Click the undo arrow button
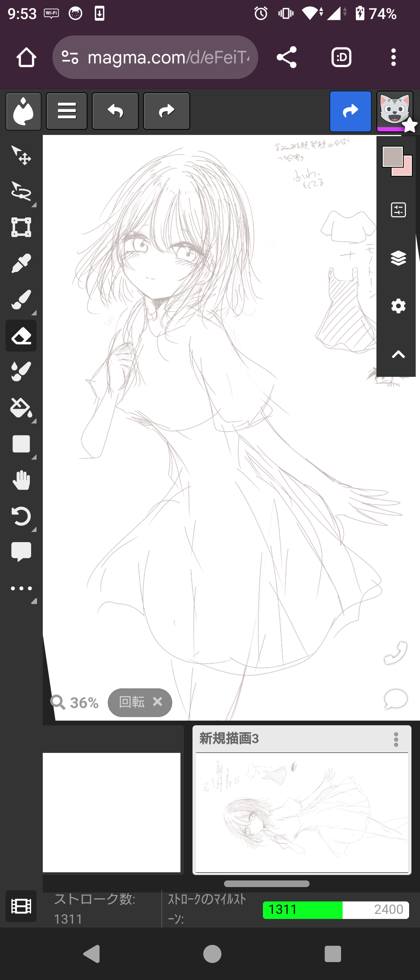The width and height of the screenshot is (420, 980). click(115, 111)
